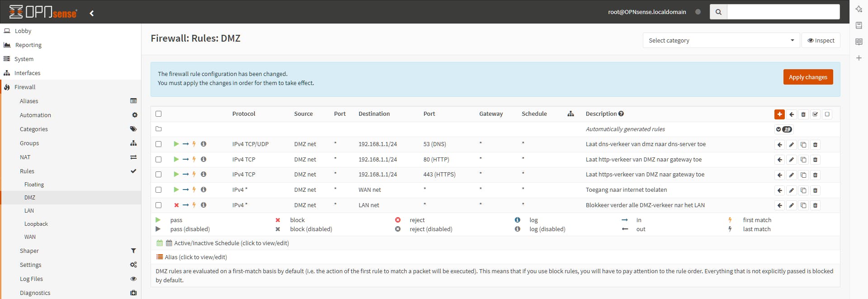Screen dimensions: 868x299
Task: Expand the 19 automatically generated rules
Action: point(784,129)
